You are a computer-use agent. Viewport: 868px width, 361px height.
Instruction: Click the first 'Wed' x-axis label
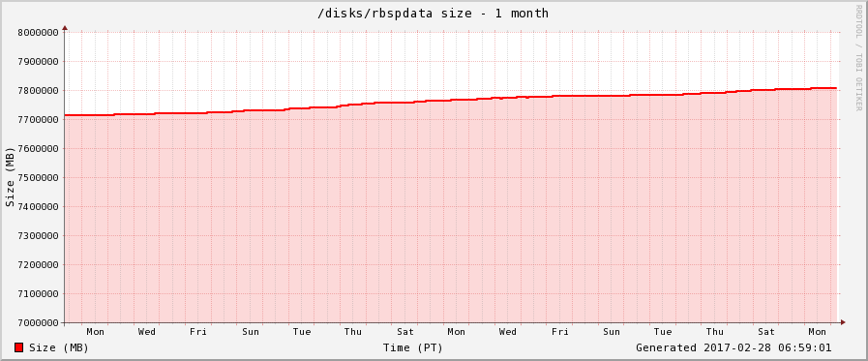[x=147, y=332]
